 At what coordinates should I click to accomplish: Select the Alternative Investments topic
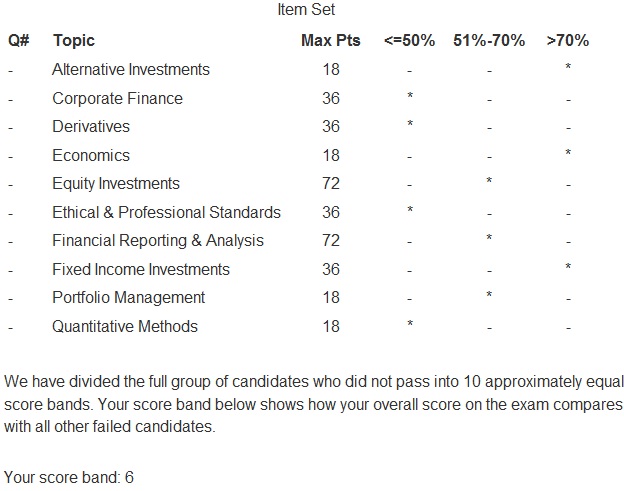click(131, 70)
